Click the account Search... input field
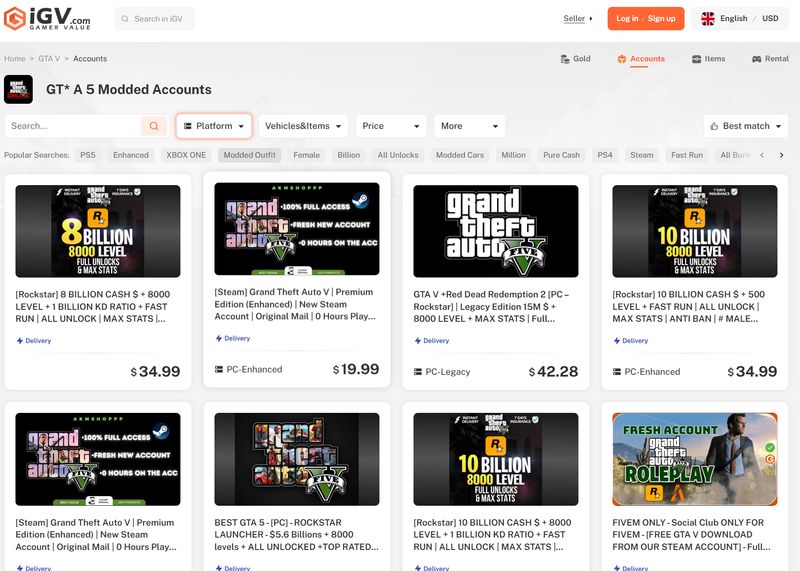 [72, 126]
